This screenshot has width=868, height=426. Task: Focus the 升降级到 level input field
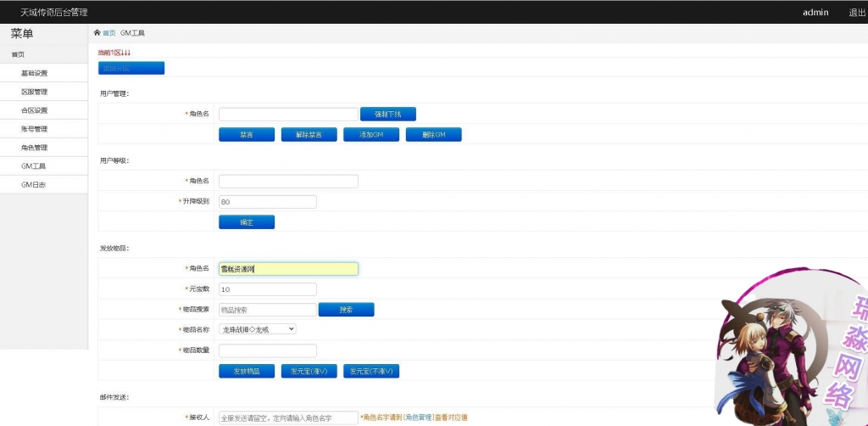[268, 202]
